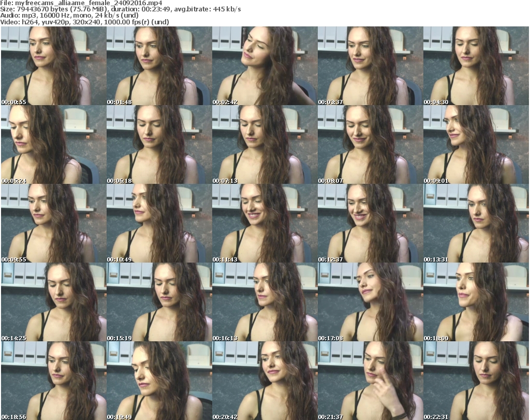Select the frame labeled 00:18:56

(53, 381)
